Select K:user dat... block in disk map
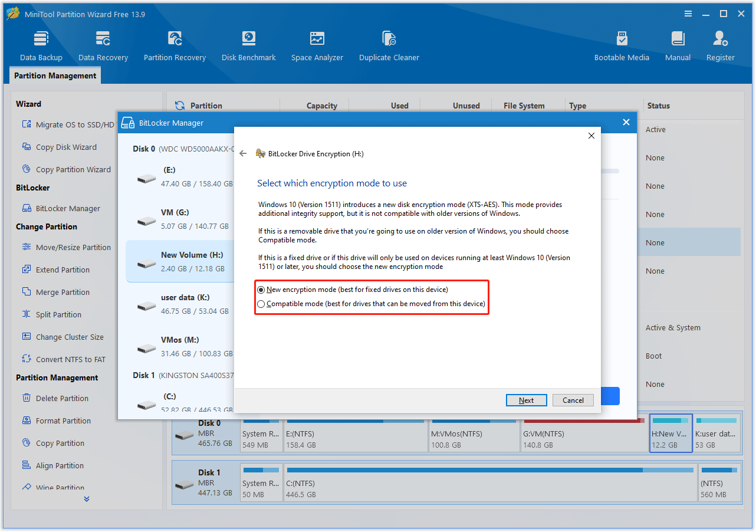The image size is (756, 532). point(716,434)
